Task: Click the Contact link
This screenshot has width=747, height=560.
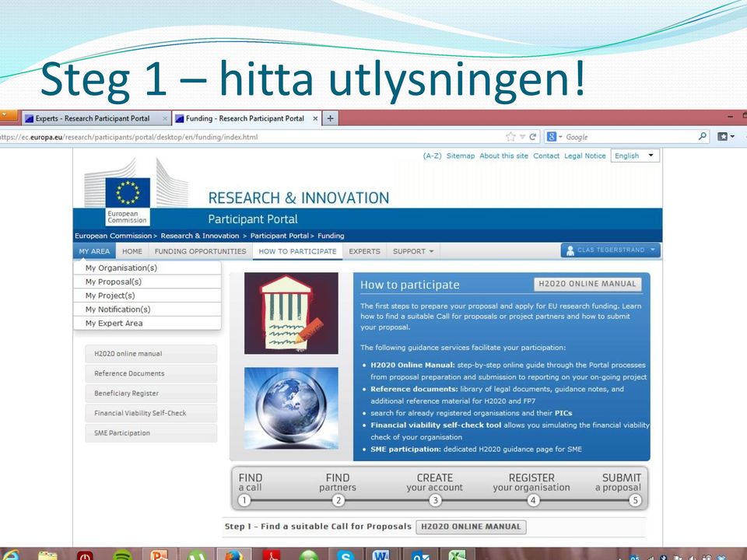Action: [x=546, y=156]
